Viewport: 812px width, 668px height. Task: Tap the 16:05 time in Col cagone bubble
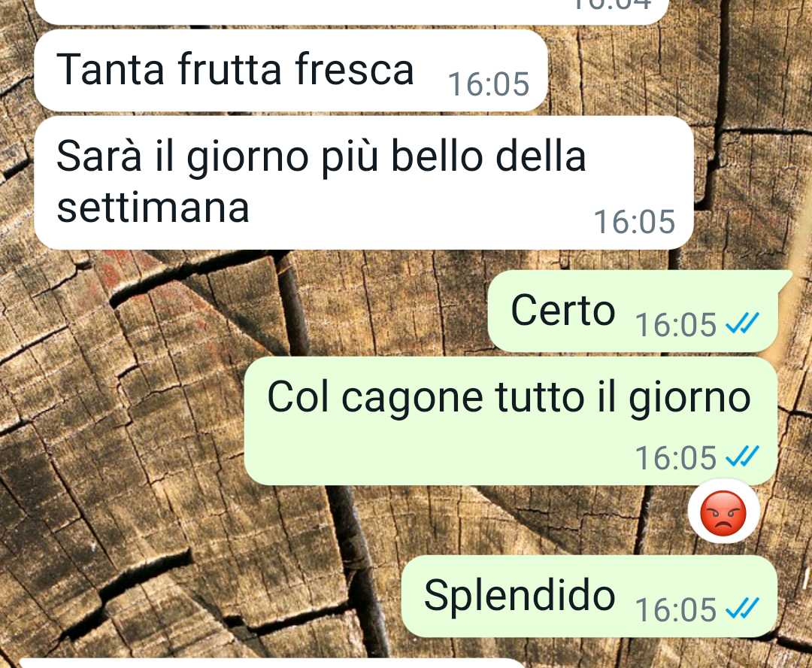coord(676,458)
